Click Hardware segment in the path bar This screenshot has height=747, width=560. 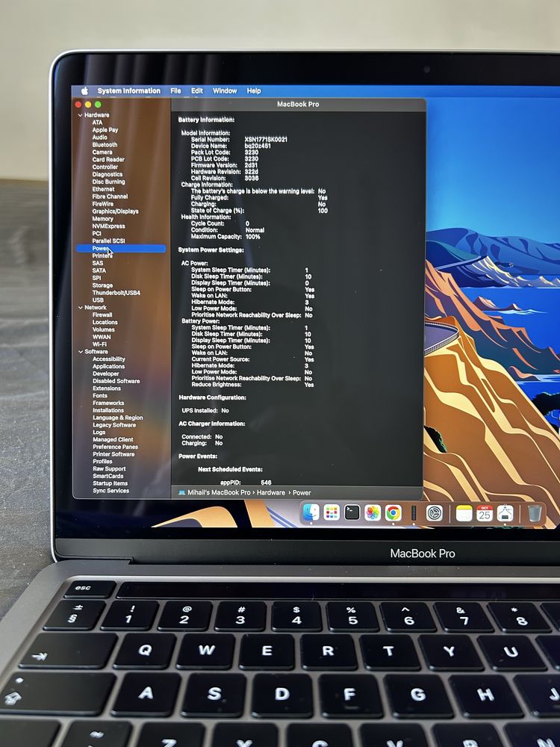(x=271, y=492)
